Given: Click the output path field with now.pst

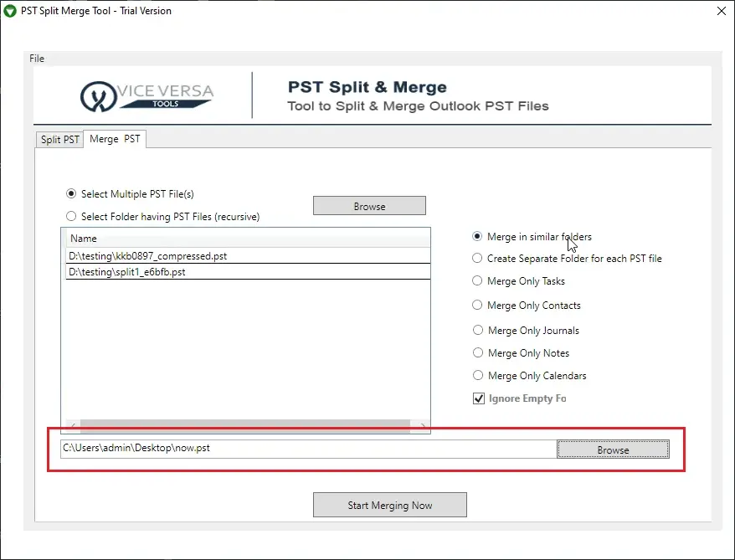Looking at the screenshot, I should pos(308,449).
